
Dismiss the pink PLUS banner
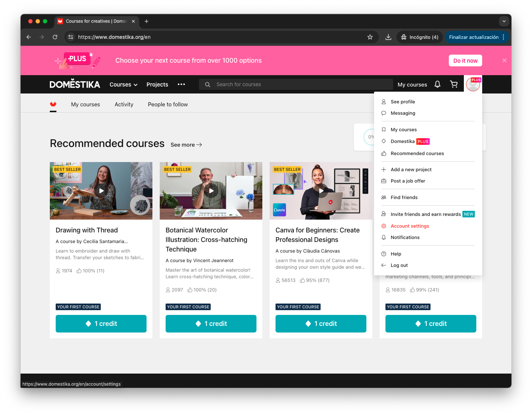point(505,60)
